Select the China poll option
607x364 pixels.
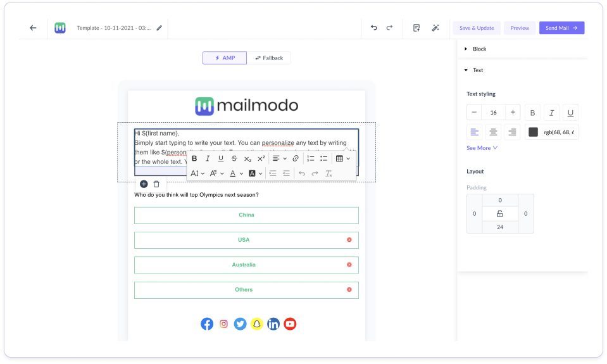tap(246, 215)
